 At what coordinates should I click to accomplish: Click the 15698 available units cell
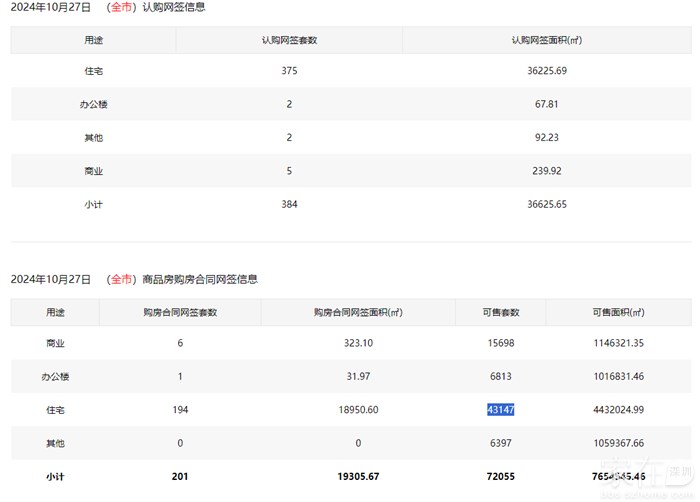(x=500, y=343)
